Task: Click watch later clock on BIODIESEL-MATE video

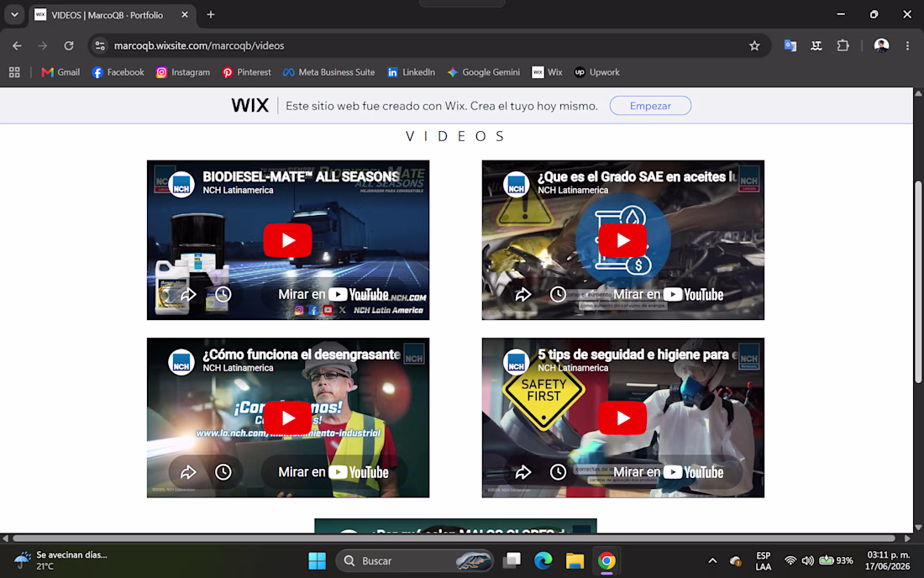Action: [223, 295]
